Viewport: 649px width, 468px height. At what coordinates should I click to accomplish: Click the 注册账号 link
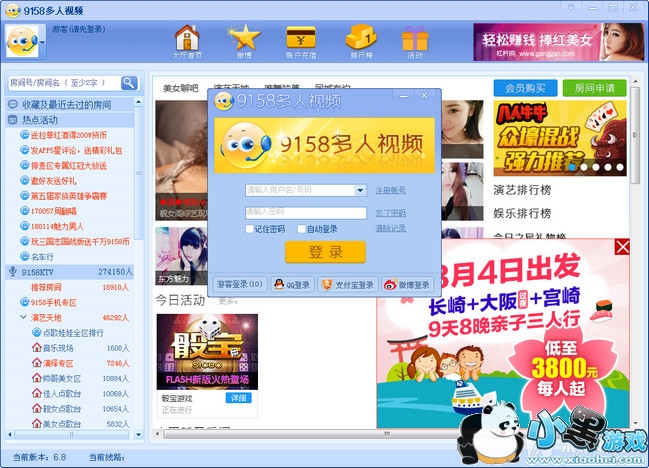click(390, 190)
